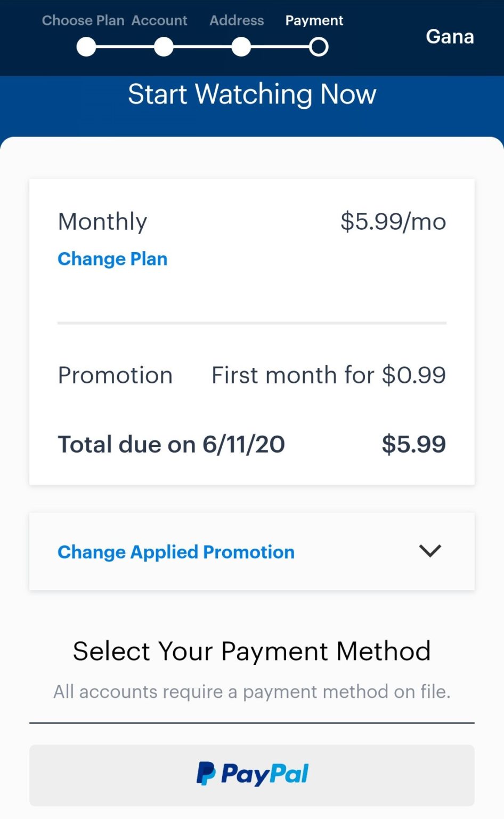Click the Gana logo
The image size is (504, 819).
(450, 37)
